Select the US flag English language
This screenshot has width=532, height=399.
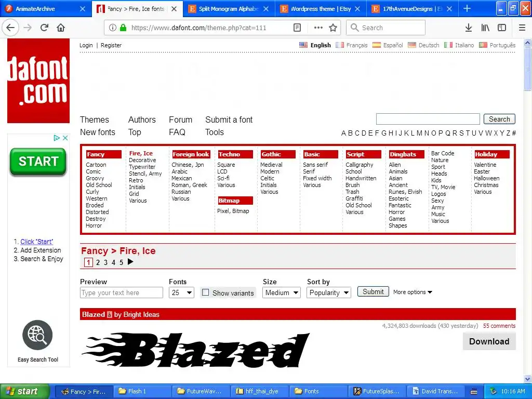coord(303,45)
